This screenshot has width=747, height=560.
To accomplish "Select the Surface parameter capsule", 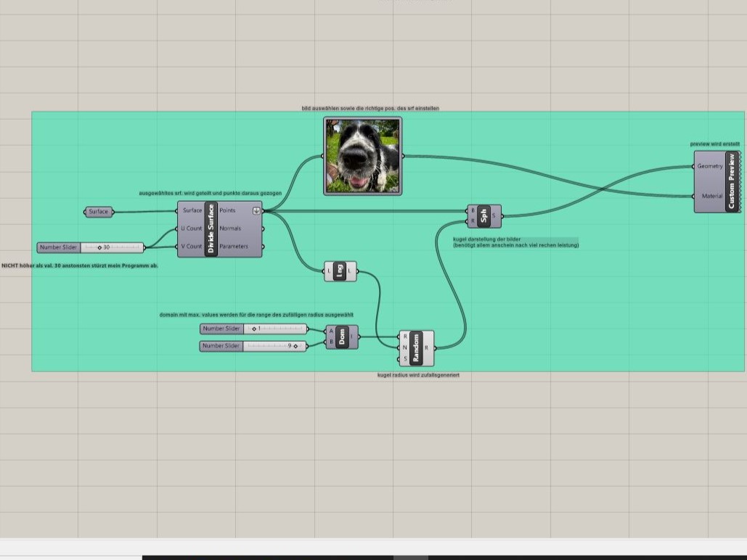I will 97,211.
